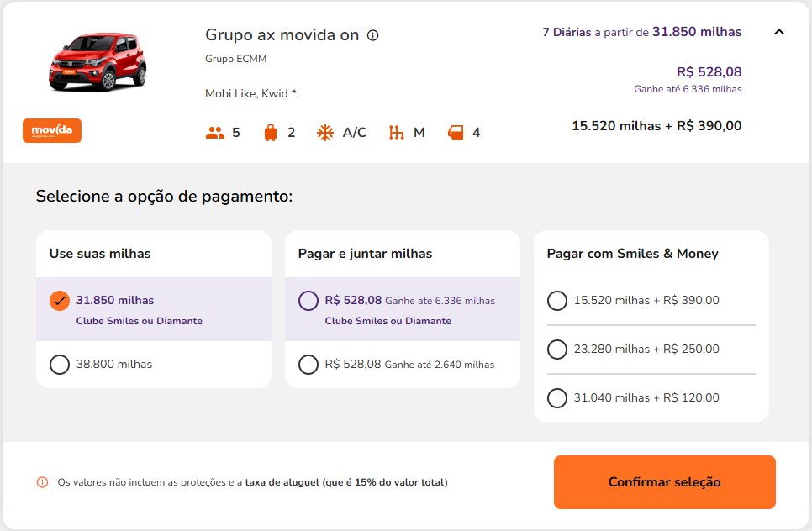Image resolution: width=812 pixels, height=531 pixels.
Task: Click the Pagar e juntar milhas heading
Action: click(x=365, y=254)
